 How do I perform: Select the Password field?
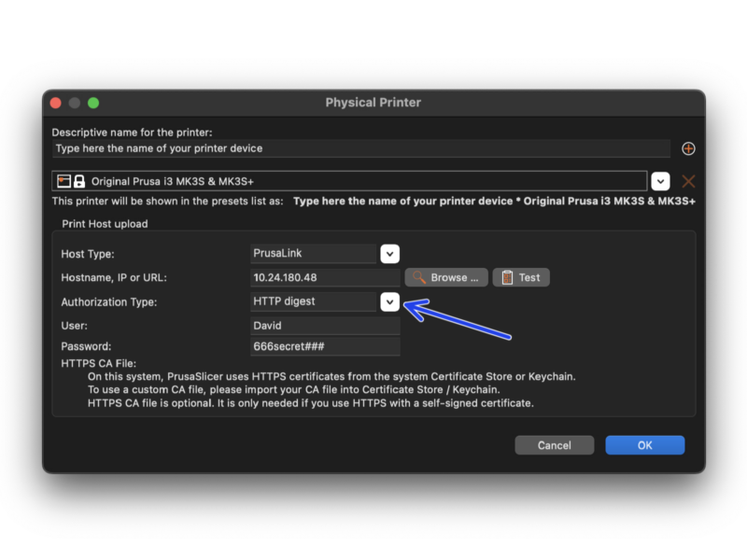pyautogui.click(x=324, y=345)
